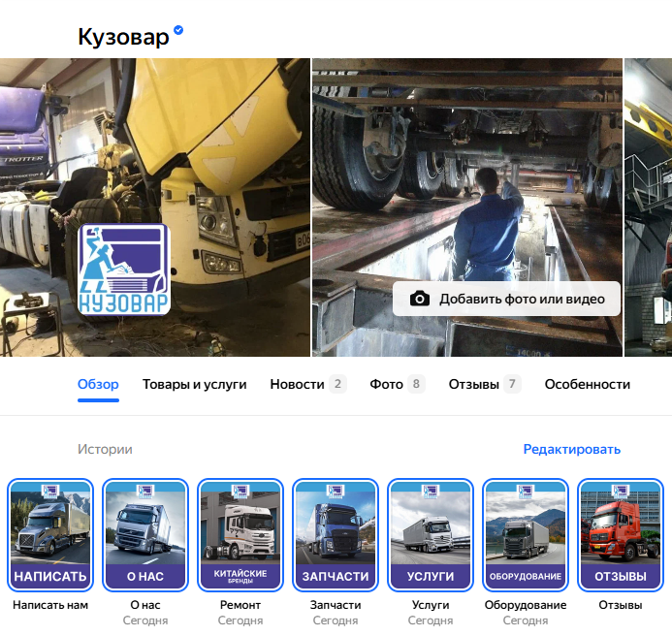The height and width of the screenshot is (636, 672).
Task: Switch to Товары и услуги tab
Action: click(195, 384)
